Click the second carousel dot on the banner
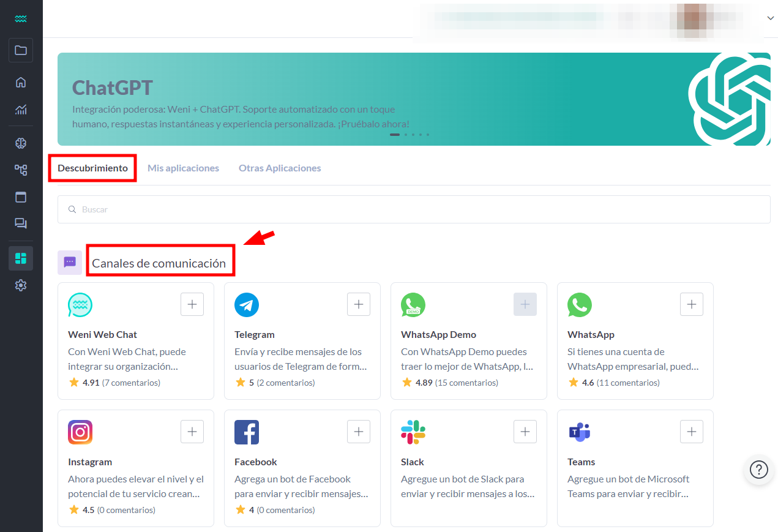This screenshot has height=532, width=778. 405,134
